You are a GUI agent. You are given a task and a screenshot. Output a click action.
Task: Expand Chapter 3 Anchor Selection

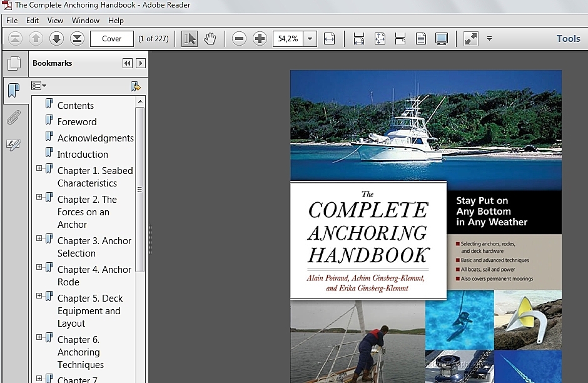pos(39,238)
